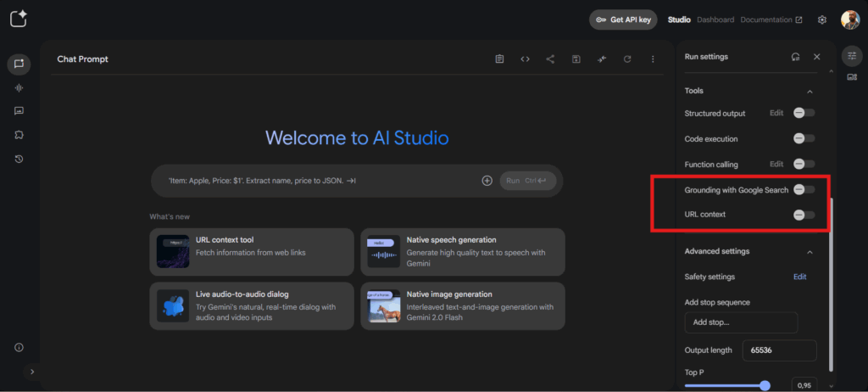Enable the URL context toggle
The image size is (868, 392).
[804, 215]
